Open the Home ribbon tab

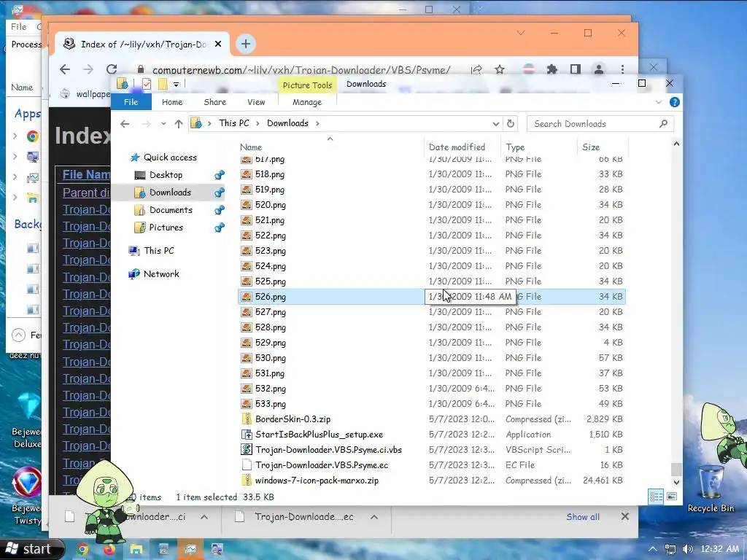click(172, 102)
